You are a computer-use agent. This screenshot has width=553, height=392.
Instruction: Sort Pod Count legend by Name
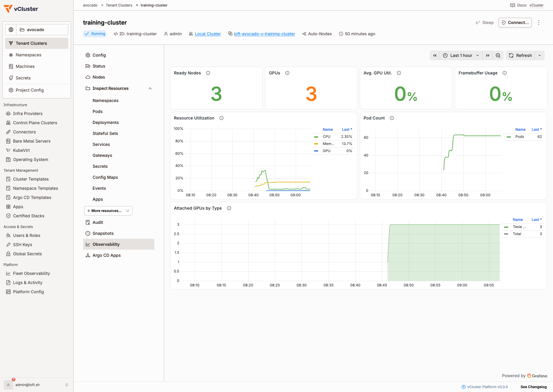pos(520,130)
